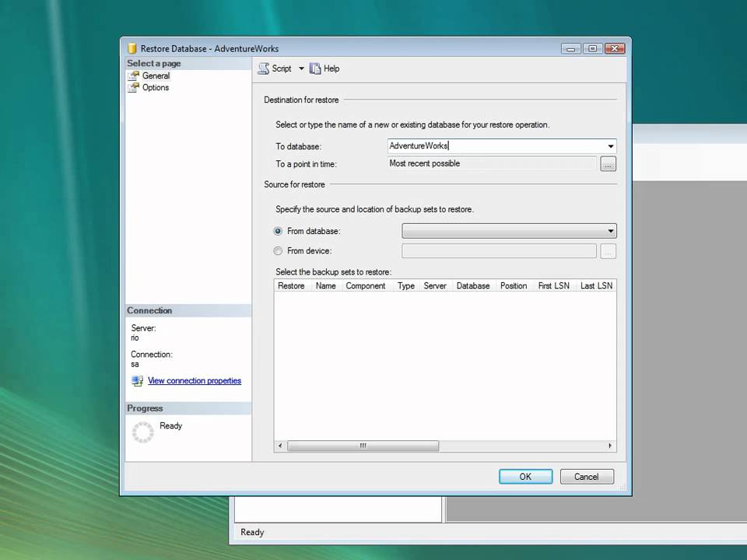Open the Script dropdown arrow
747x560 pixels.
point(301,68)
